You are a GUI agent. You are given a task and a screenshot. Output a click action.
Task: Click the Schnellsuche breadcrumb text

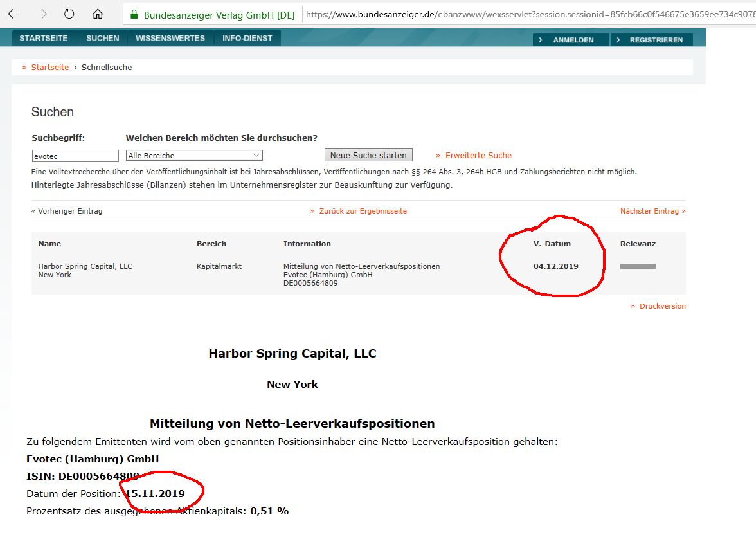point(107,67)
